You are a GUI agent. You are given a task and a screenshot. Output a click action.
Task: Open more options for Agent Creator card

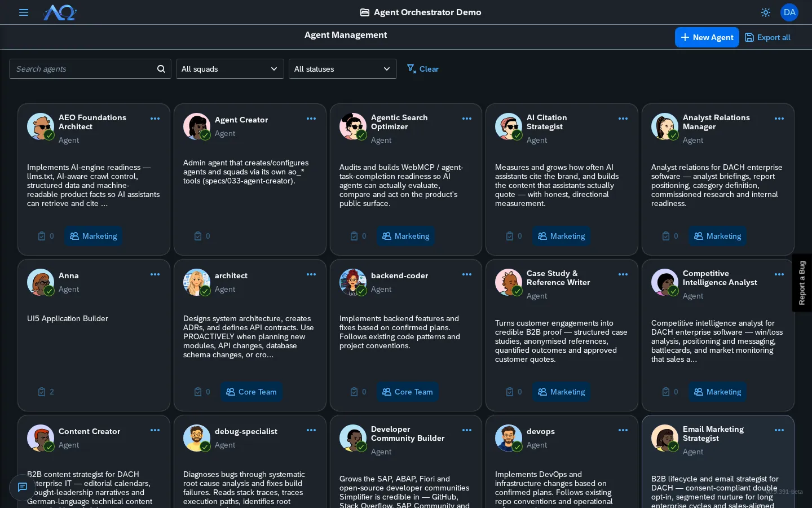[311, 119]
